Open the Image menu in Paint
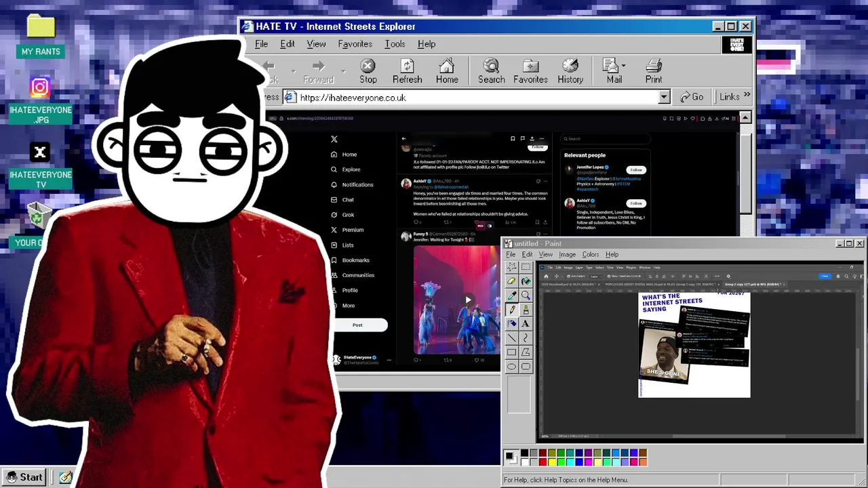Screen dimensions: 868x488 point(567,254)
